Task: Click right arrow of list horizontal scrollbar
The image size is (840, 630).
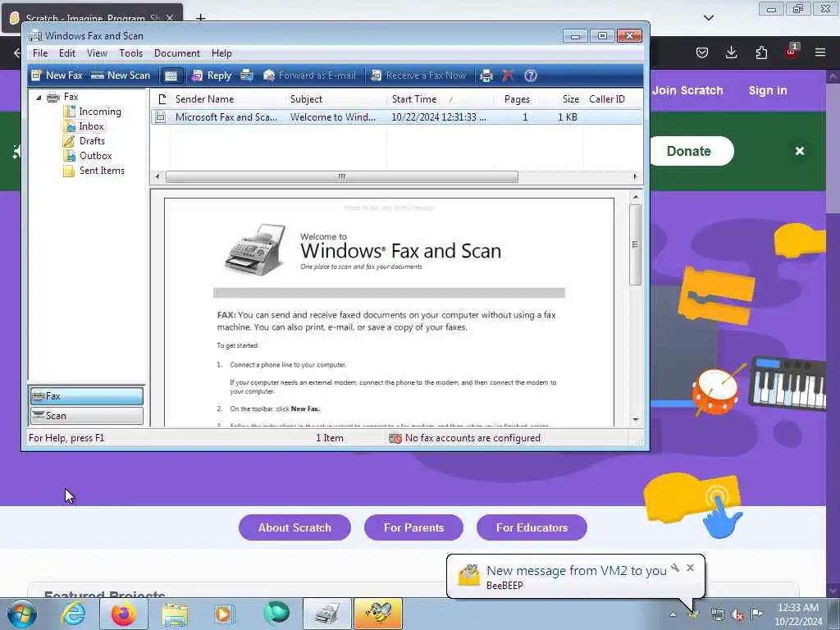Action: pyautogui.click(x=636, y=176)
